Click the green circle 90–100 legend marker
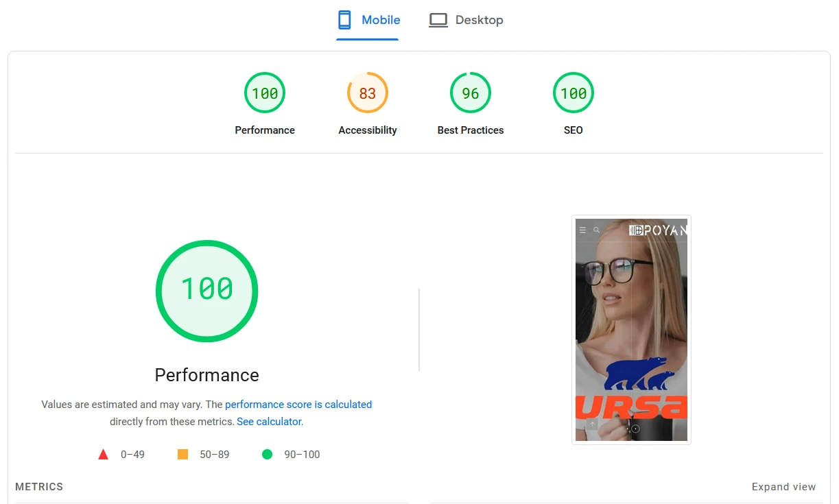839x504 pixels. pyautogui.click(x=267, y=455)
